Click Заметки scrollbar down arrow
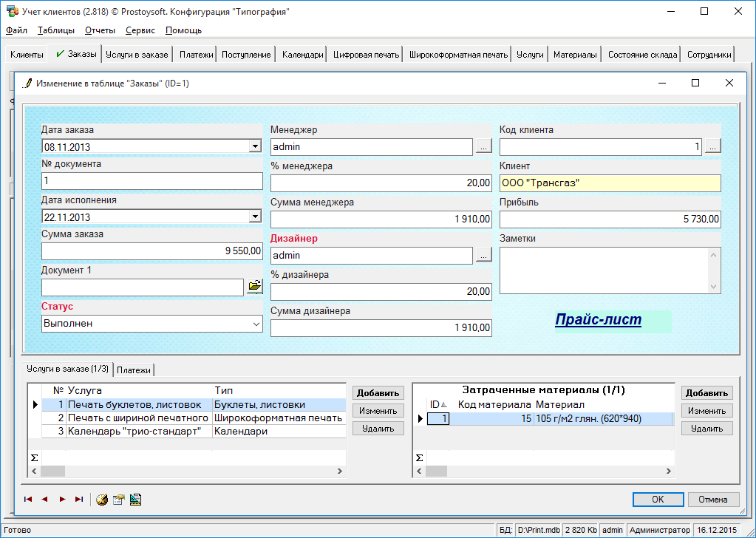 pyautogui.click(x=714, y=287)
